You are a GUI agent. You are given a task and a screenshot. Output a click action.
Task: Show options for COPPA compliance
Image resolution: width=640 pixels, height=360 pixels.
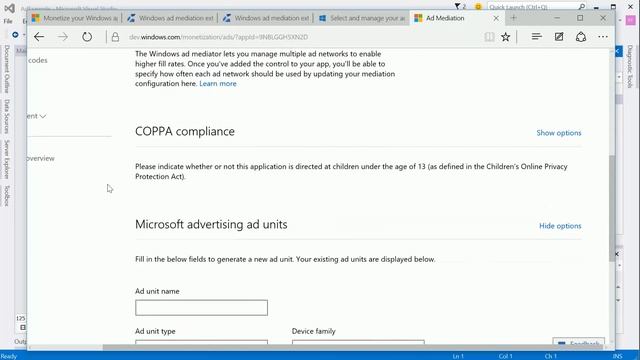click(x=559, y=133)
